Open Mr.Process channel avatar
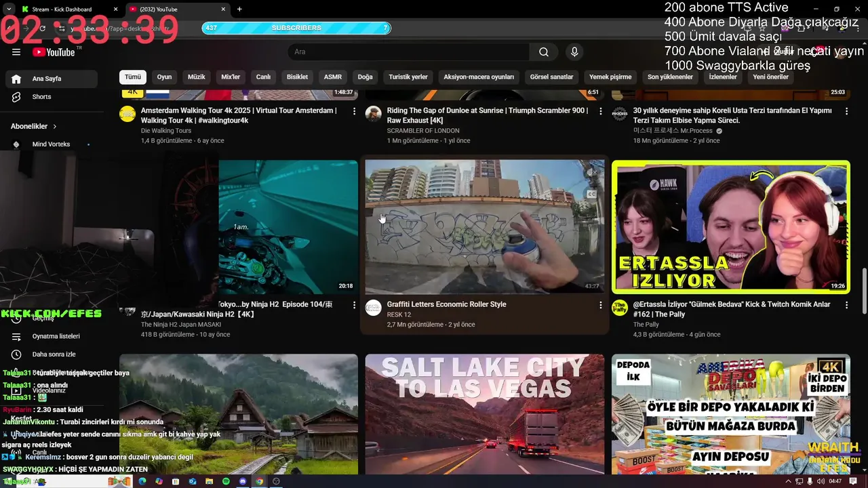The image size is (868, 488). tap(620, 114)
